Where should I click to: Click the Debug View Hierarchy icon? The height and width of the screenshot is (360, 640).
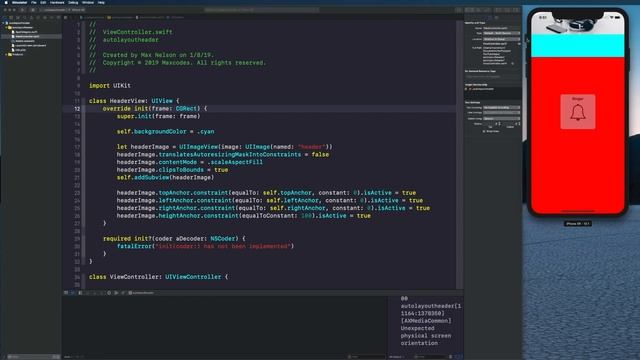(x=109, y=293)
